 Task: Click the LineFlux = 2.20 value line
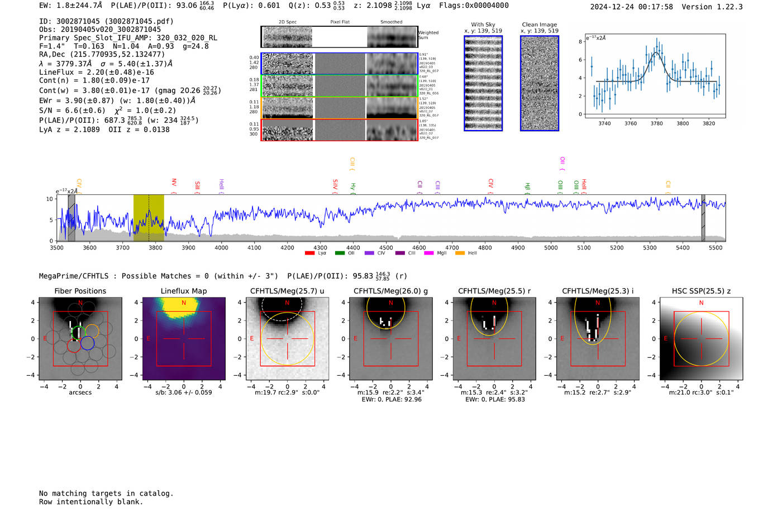[96, 72]
